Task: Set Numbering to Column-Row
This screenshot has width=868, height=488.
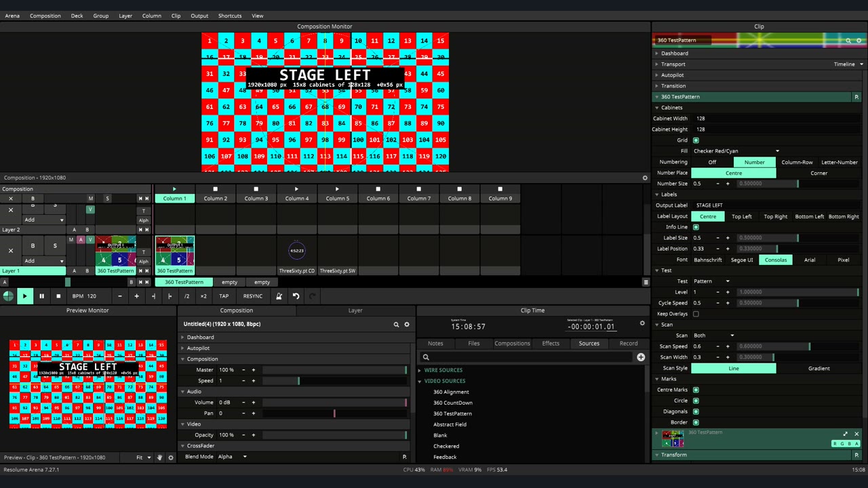Action: [797, 162]
